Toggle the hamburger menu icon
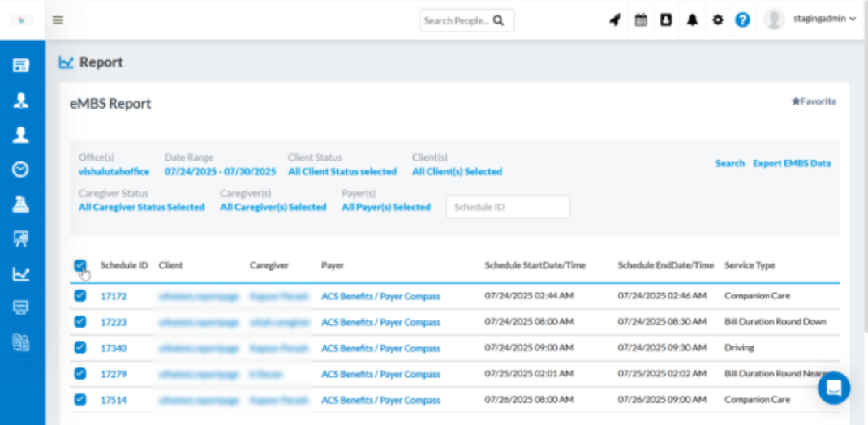This screenshot has width=868, height=425. [x=58, y=20]
